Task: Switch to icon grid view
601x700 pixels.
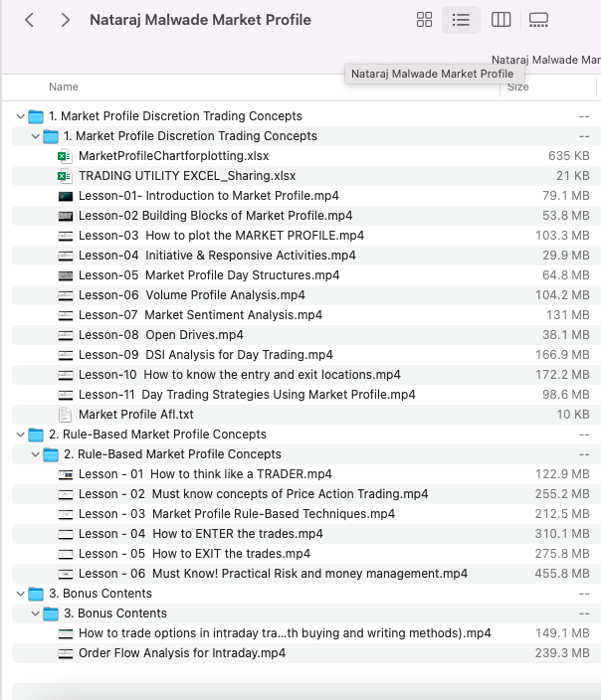Action: 424,20
